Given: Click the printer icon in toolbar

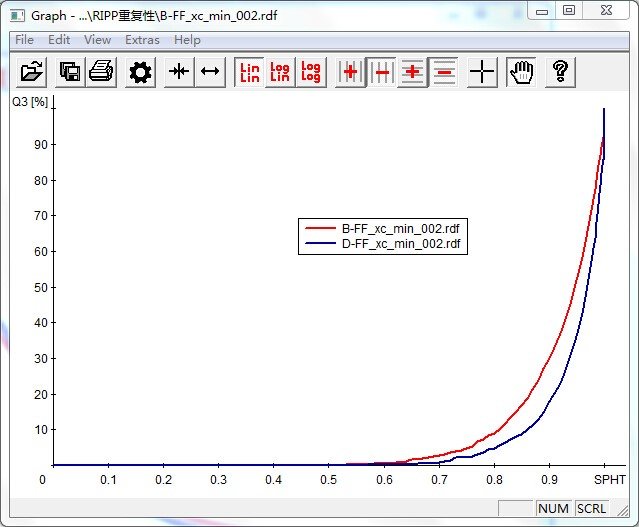Looking at the screenshot, I should point(101,72).
